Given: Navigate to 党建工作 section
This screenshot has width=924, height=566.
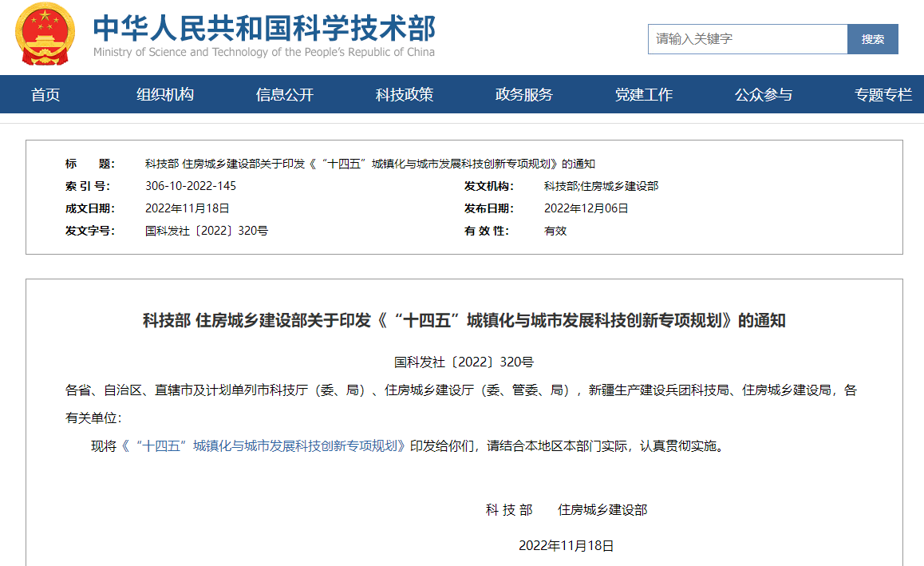Looking at the screenshot, I should (x=643, y=94).
